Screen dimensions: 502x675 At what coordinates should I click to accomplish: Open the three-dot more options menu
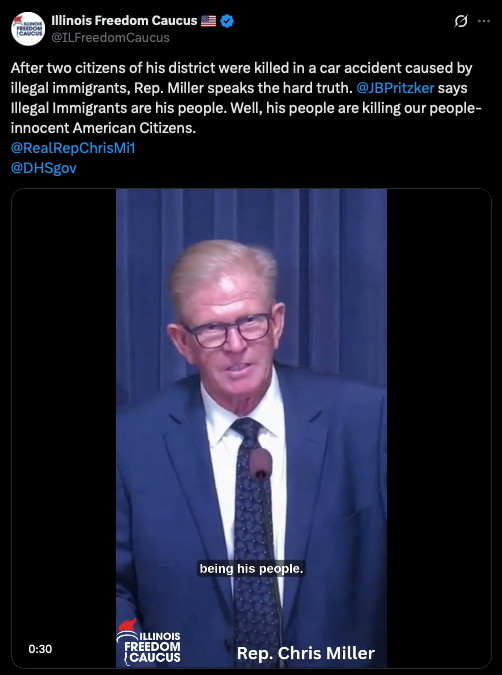click(x=484, y=21)
